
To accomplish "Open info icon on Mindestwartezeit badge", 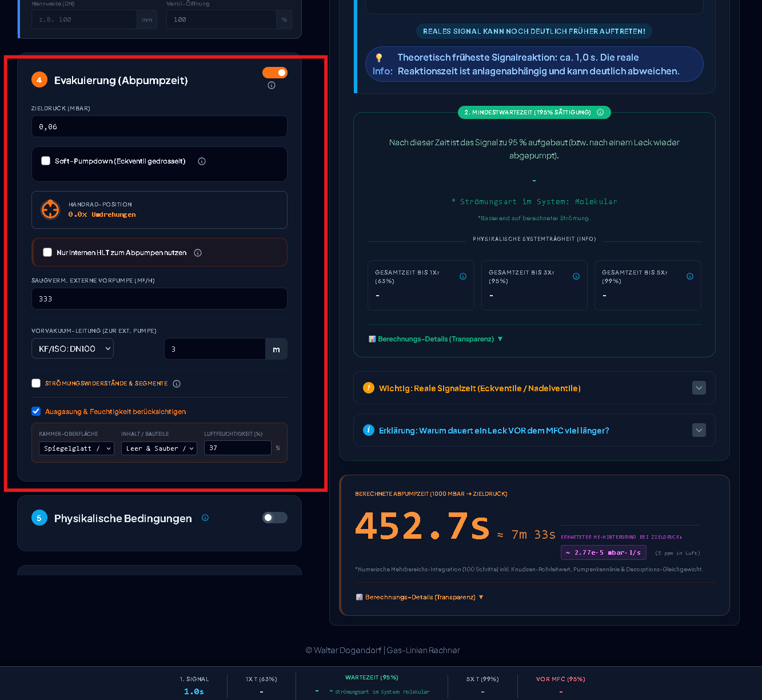I will tap(600, 112).
